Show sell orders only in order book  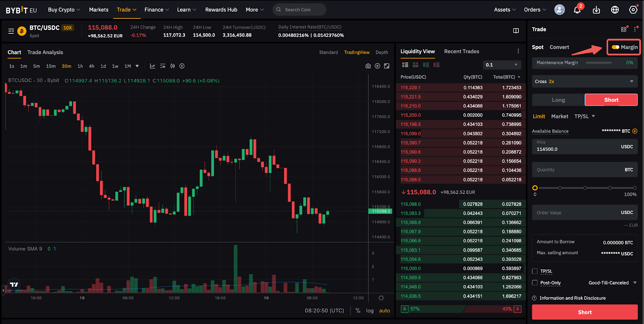436,65
